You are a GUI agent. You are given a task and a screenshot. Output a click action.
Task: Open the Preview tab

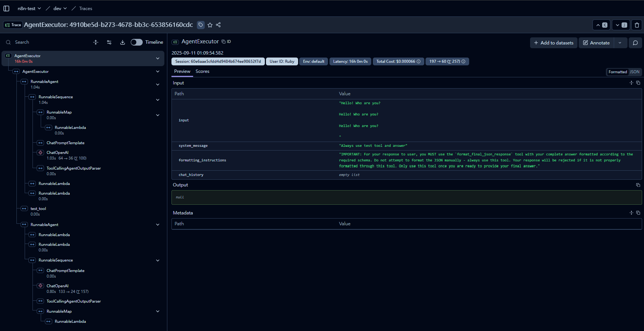click(x=182, y=71)
